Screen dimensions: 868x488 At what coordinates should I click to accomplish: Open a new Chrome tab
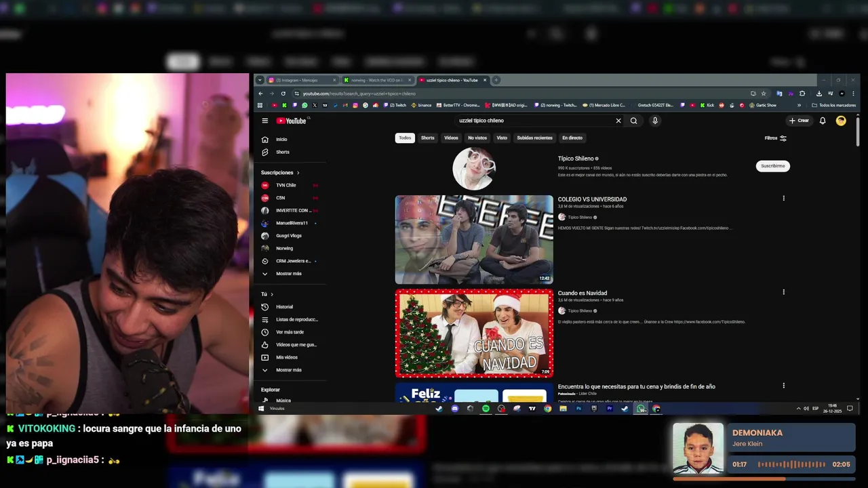click(496, 80)
